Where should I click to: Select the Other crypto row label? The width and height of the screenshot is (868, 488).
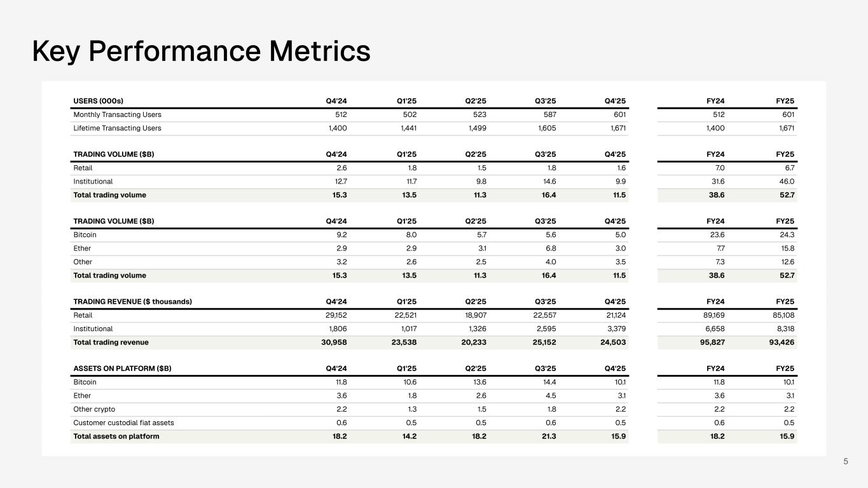[x=94, y=409]
